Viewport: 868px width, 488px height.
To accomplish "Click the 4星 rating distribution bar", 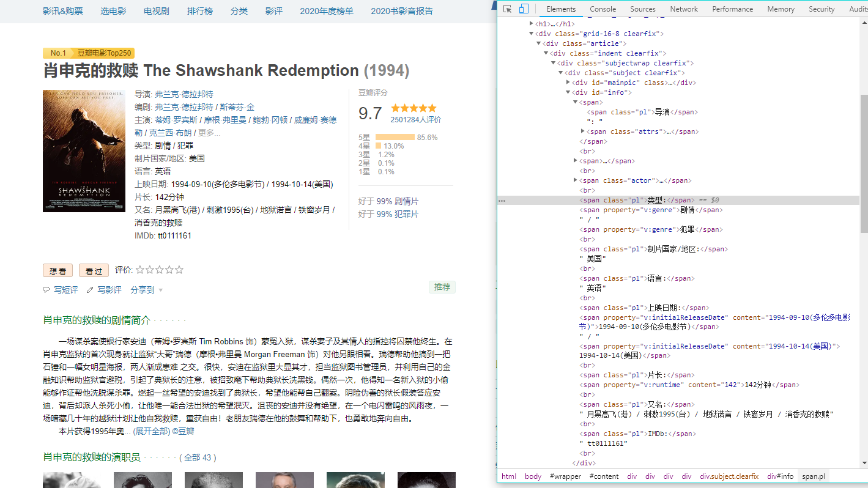I will [x=378, y=146].
